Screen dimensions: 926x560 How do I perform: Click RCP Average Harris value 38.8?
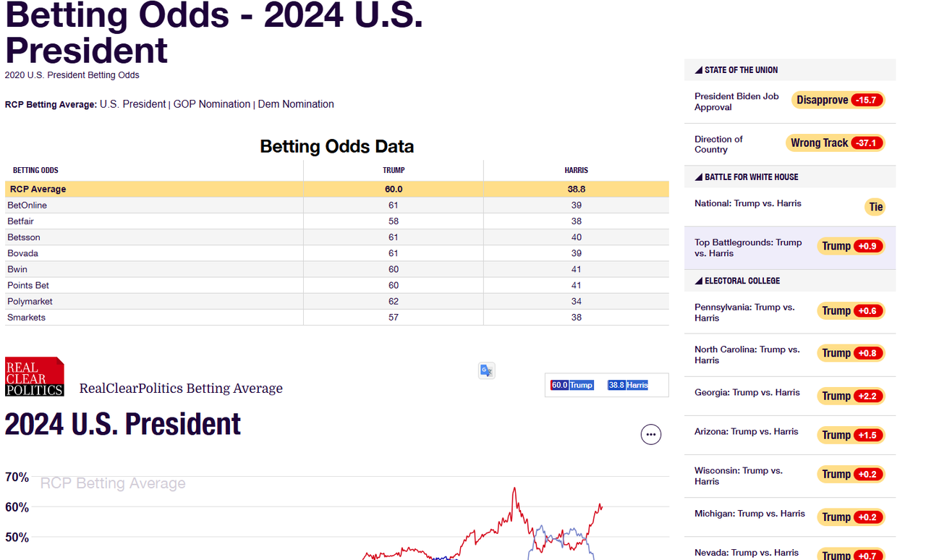point(577,189)
